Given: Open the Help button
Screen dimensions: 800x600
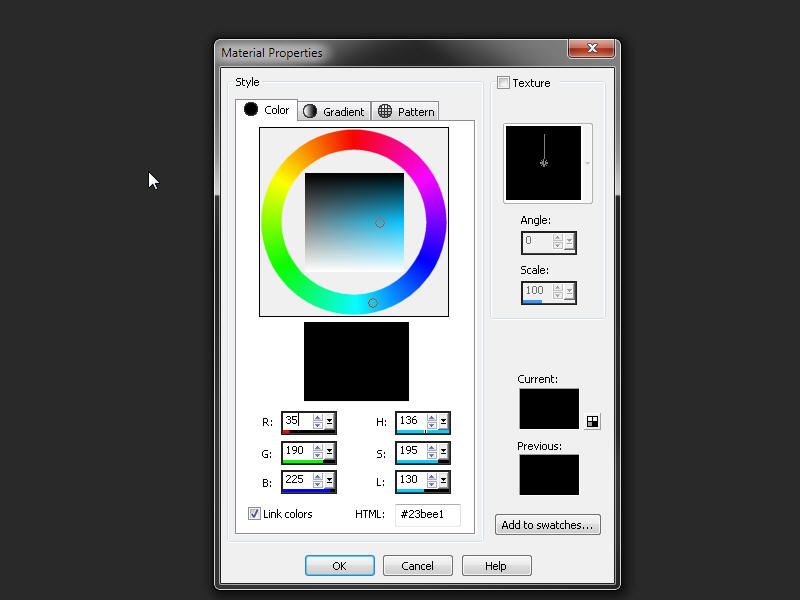Looking at the screenshot, I should [495, 566].
